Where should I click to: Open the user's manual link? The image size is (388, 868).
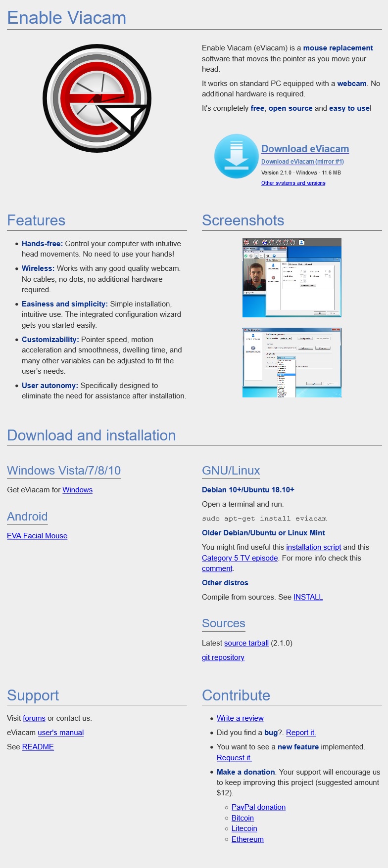click(x=61, y=733)
